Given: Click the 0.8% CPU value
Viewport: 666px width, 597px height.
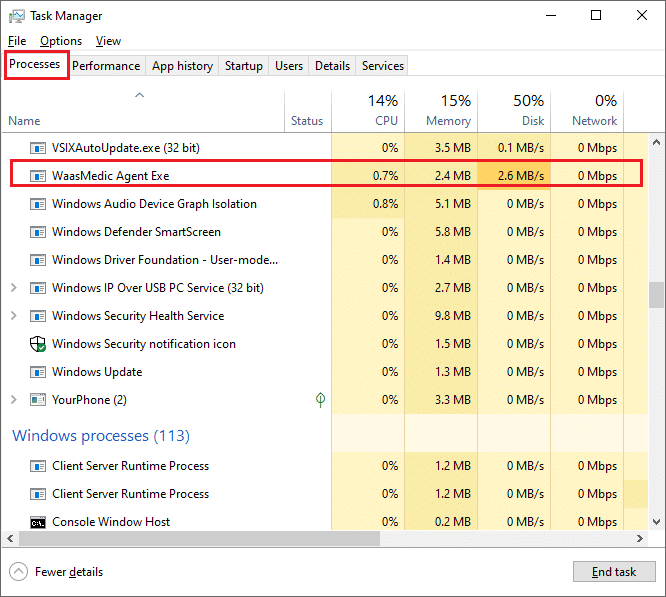Looking at the screenshot, I should 386,204.
